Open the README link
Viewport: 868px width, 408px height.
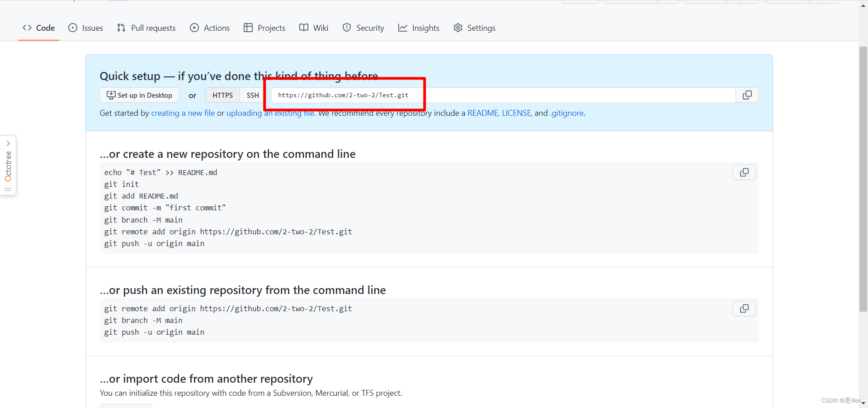point(482,113)
